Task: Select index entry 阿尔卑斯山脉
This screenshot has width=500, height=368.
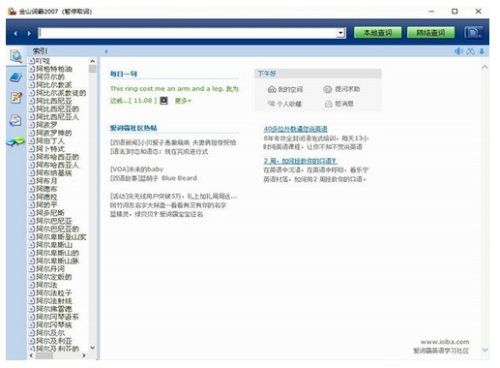Action: point(57,261)
